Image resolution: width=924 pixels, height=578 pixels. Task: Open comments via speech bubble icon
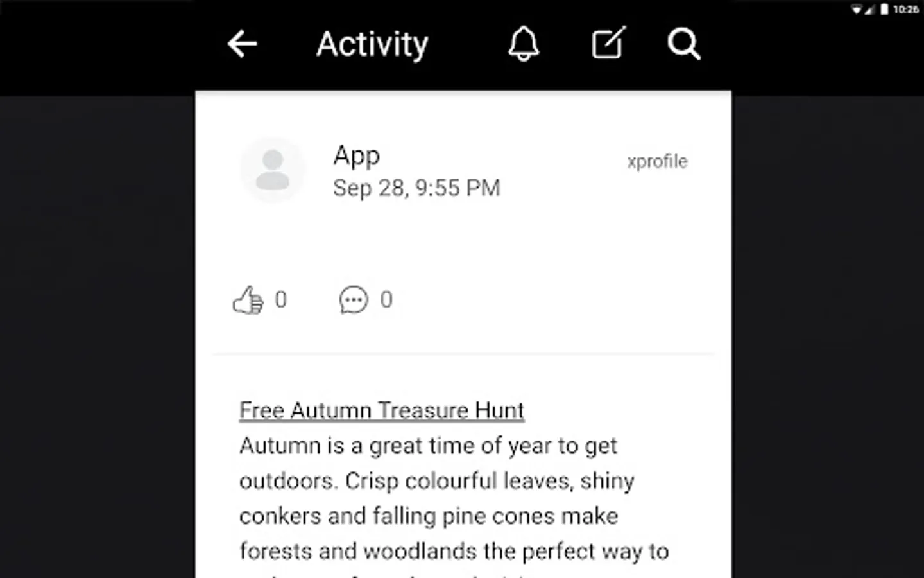354,300
